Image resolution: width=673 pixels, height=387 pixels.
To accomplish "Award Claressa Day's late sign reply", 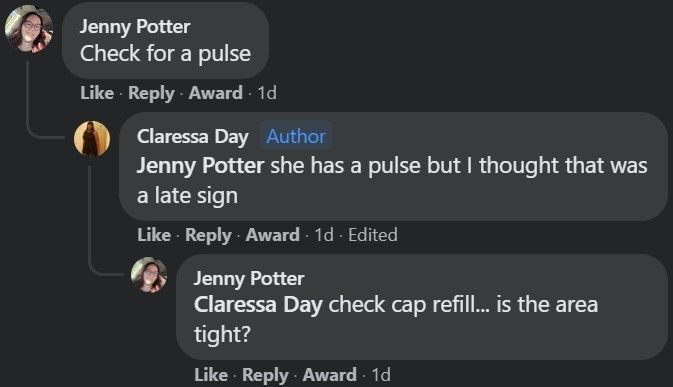I will [x=273, y=235].
